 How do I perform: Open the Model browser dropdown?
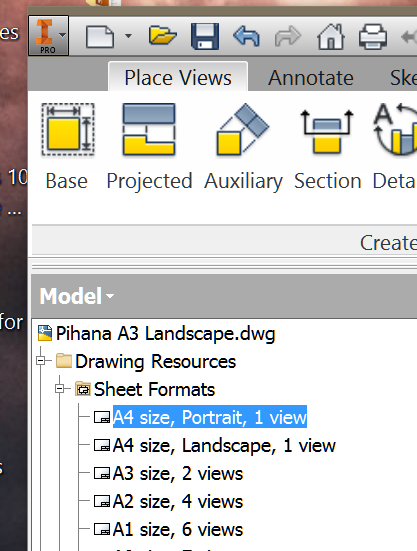[77, 296]
